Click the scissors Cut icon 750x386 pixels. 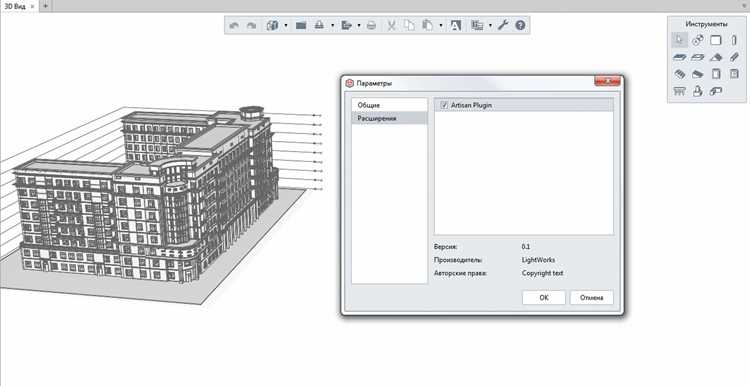click(x=391, y=25)
